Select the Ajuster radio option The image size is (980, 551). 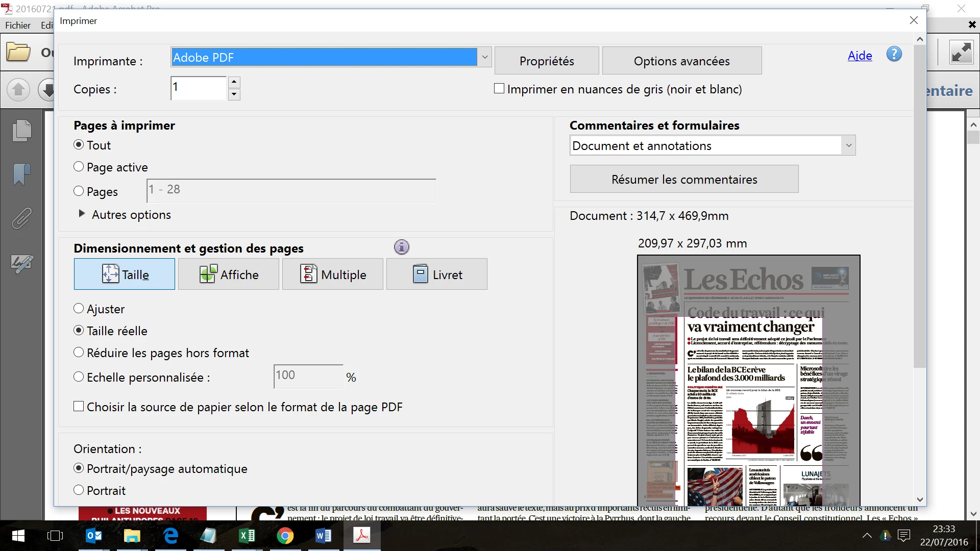[x=79, y=309]
